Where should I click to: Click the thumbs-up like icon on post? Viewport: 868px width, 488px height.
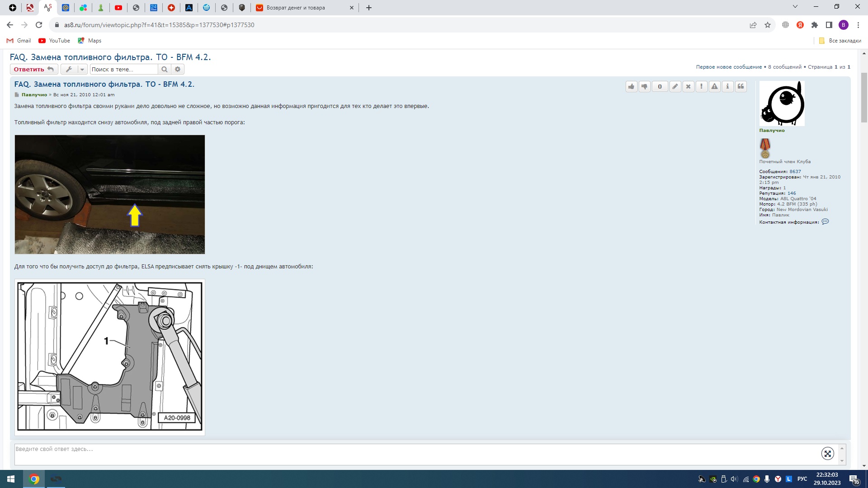tap(631, 87)
